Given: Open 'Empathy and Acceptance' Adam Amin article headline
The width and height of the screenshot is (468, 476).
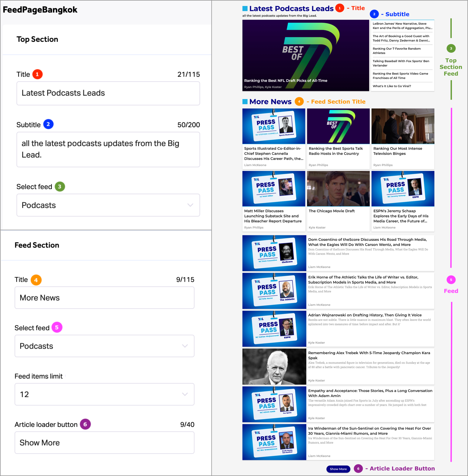Looking at the screenshot, I should [x=370, y=393].
